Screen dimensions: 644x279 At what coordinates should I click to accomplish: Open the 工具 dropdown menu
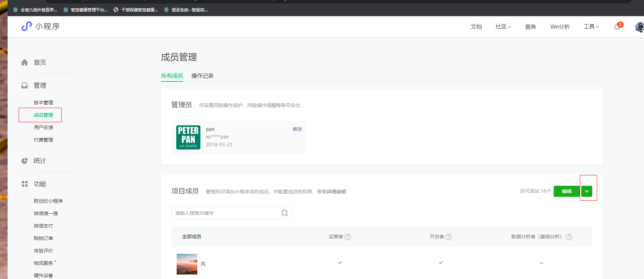point(591,27)
